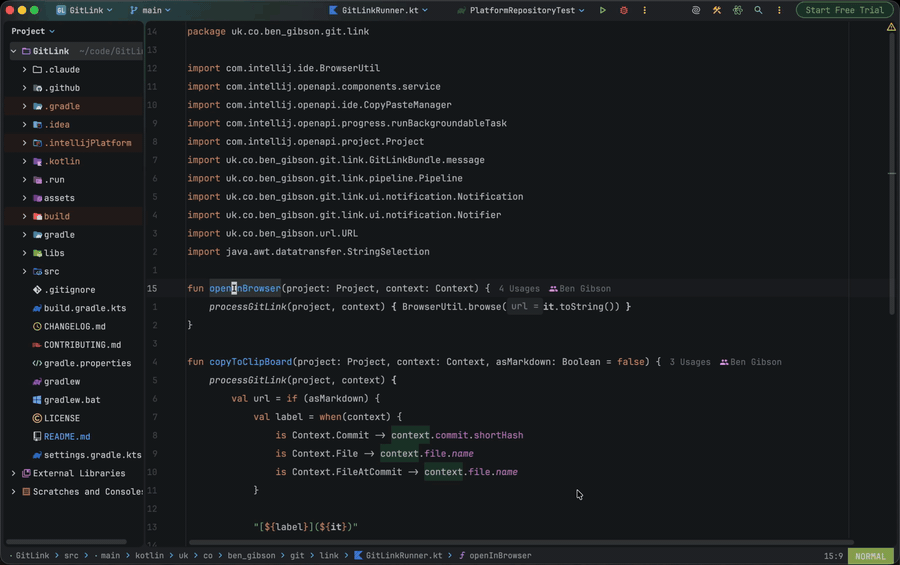
Task: Expand the .gradle folder
Action: pyautogui.click(x=24, y=106)
